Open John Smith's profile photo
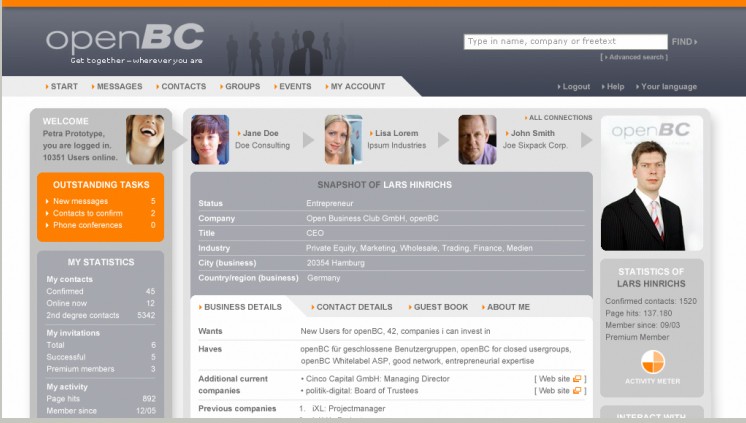 477,139
